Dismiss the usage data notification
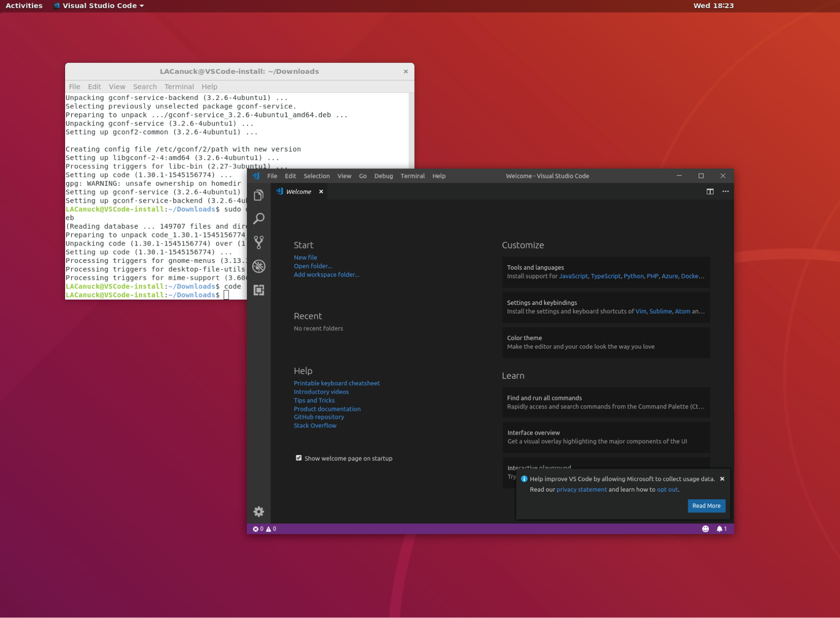Image resolution: width=840 pixels, height=618 pixels. point(722,479)
